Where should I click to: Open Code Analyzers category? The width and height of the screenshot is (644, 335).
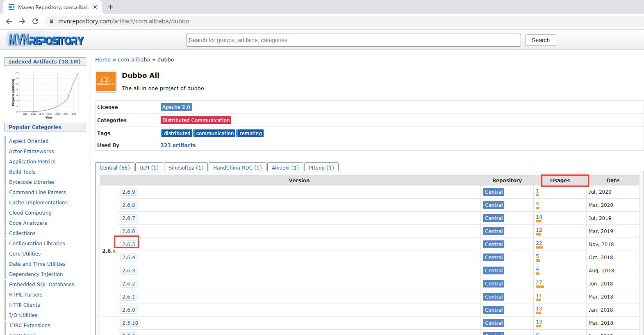pyautogui.click(x=28, y=223)
